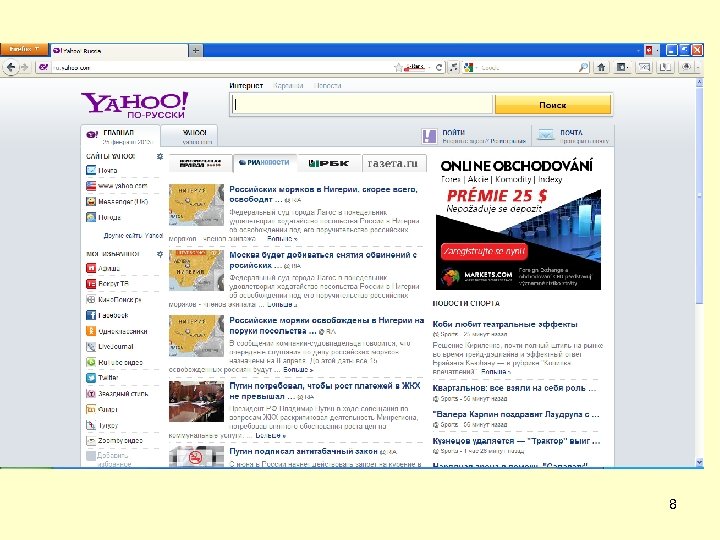
Task: Select the Комсомольская правда news source tab
Action: point(200,163)
